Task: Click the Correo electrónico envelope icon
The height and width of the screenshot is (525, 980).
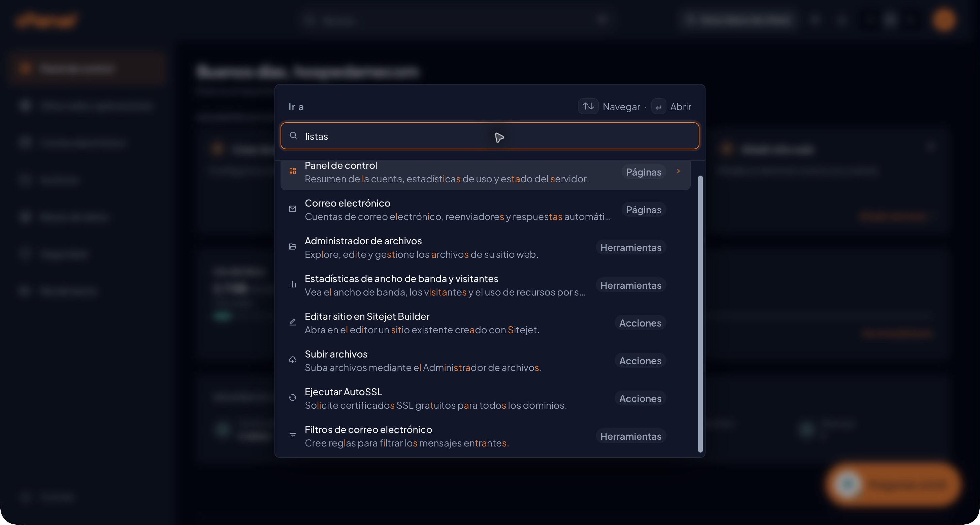Action: pyautogui.click(x=293, y=209)
